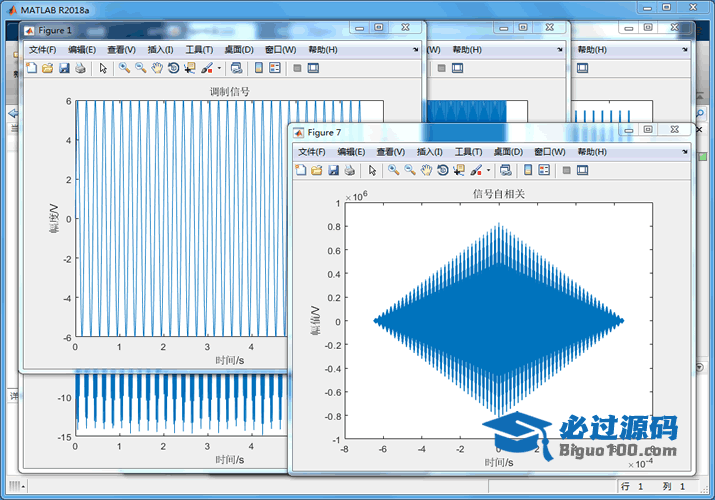Toggle Insert Colorbar in Figure 7 toolbar

(525, 170)
